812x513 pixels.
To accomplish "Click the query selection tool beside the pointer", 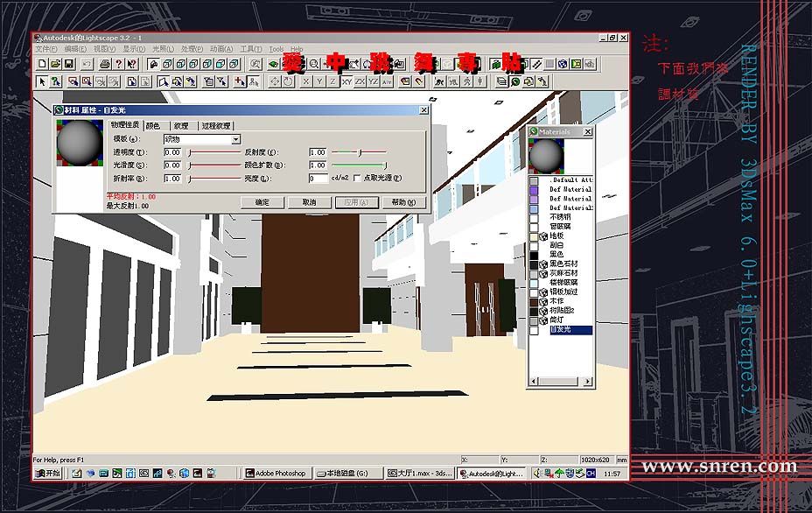I will tap(55, 81).
